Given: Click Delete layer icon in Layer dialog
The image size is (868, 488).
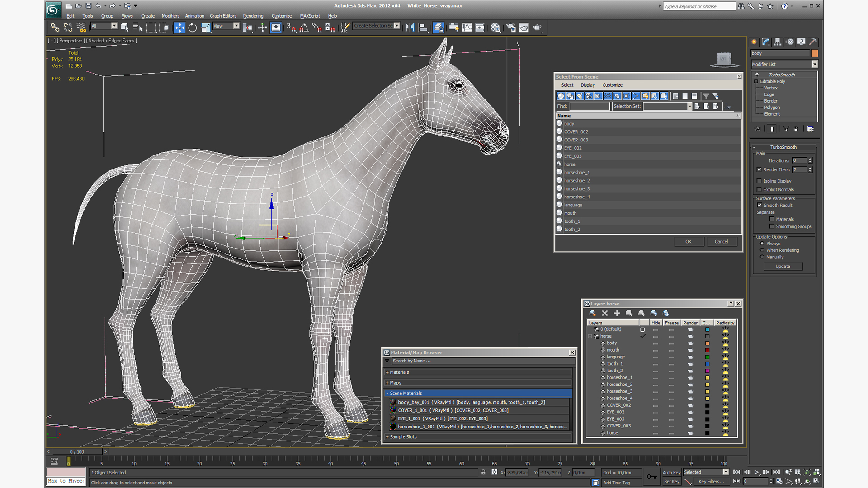Looking at the screenshot, I should [605, 313].
